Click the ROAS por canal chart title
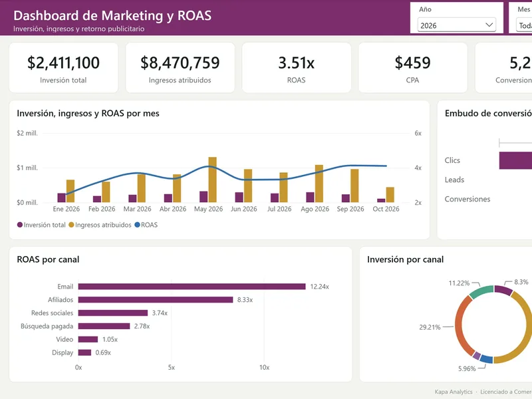 pyautogui.click(x=48, y=259)
